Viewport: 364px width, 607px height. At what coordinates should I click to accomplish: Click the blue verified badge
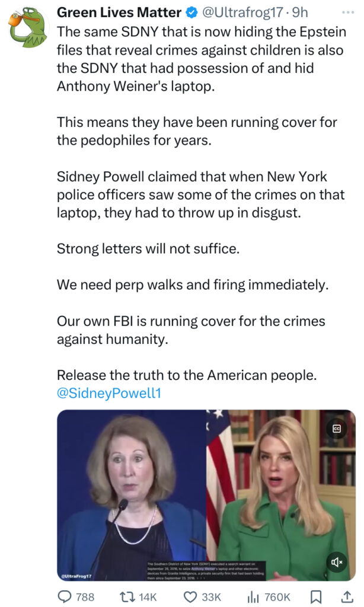click(x=191, y=13)
